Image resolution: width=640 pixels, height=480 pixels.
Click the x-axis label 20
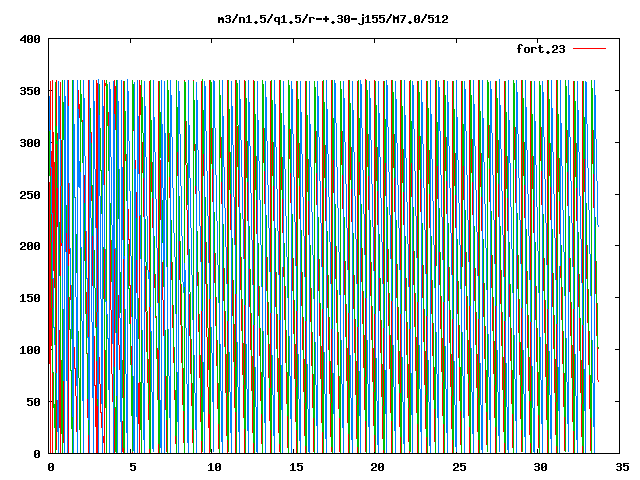377,467
